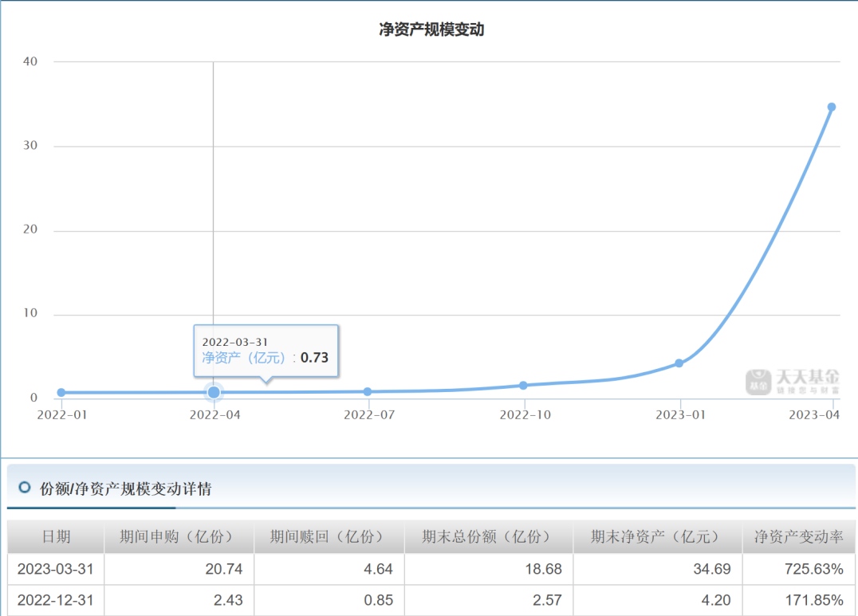Select the data point near 2022-07
Screen dimensions: 858x616
click(x=368, y=391)
